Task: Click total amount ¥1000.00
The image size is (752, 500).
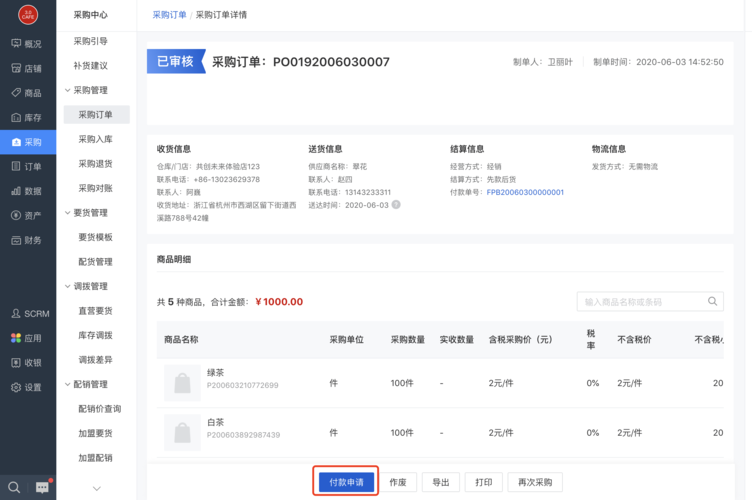Action: coord(279,302)
